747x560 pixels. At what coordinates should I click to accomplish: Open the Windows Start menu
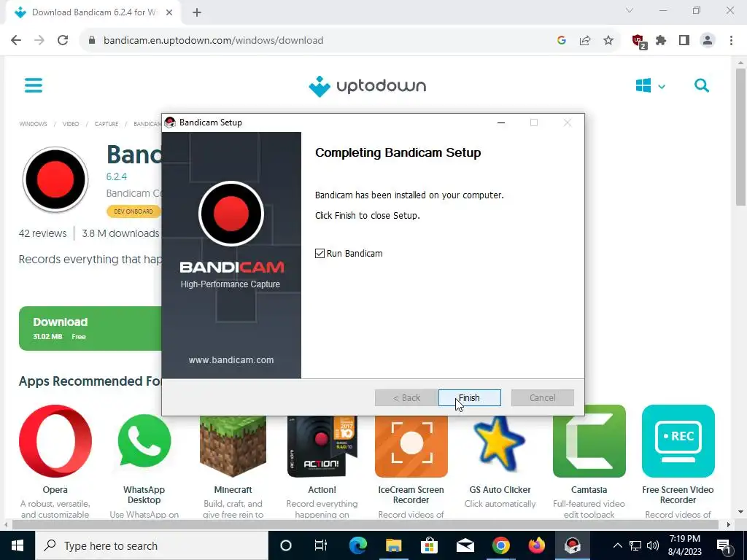[x=18, y=545]
